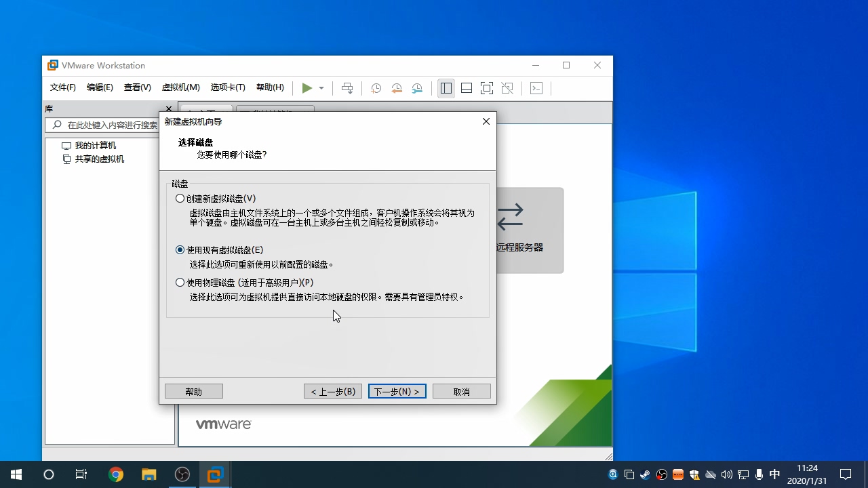This screenshot has height=488, width=868.
Task: Cancel the wizard with 取消 button
Action: coord(462,392)
